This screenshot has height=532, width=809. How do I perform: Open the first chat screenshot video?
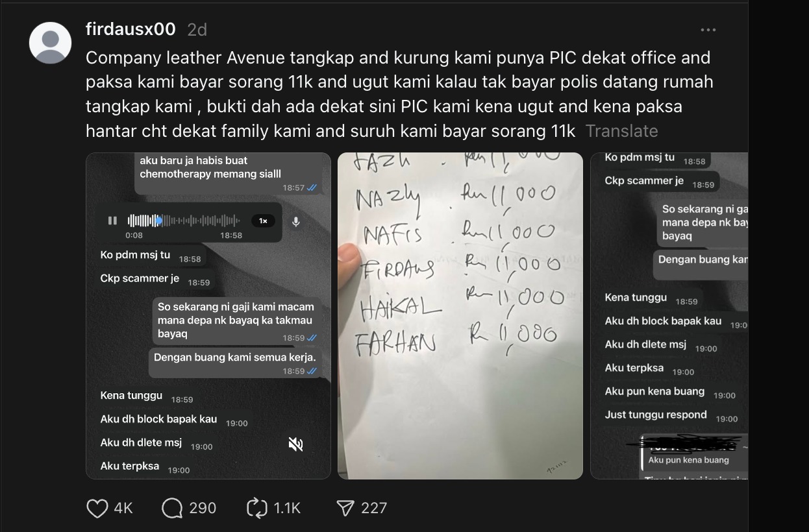pyautogui.click(x=208, y=316)
